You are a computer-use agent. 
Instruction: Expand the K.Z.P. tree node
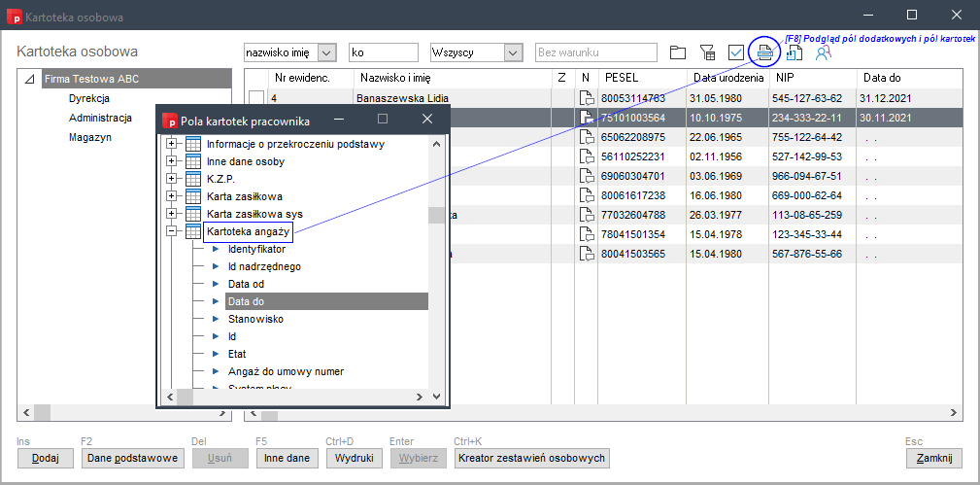point(171,179)
